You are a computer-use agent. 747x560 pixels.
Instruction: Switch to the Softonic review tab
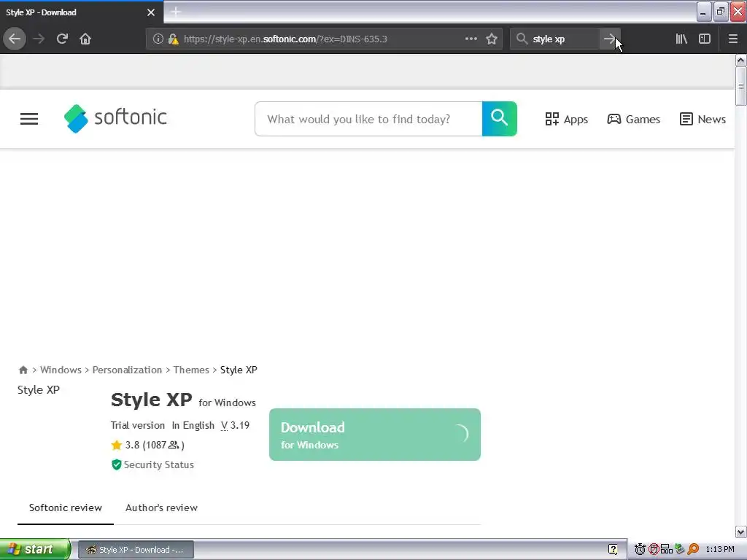65,507
